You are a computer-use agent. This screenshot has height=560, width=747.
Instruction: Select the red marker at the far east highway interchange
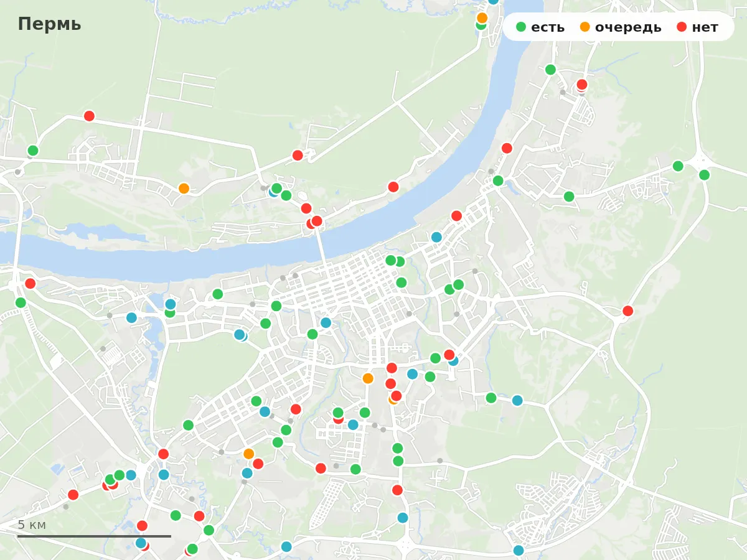pyautogui.click(x=627, y=310)
